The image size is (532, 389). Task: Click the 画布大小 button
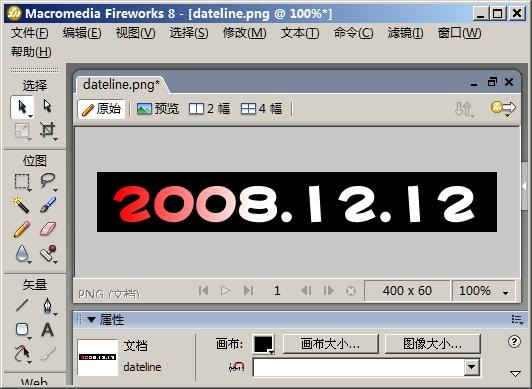[330, 344]
